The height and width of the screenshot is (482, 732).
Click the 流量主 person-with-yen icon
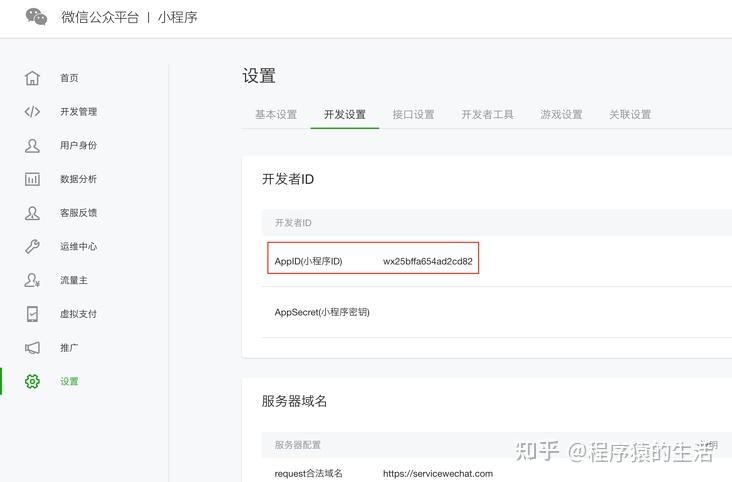[x=32, y=280]
